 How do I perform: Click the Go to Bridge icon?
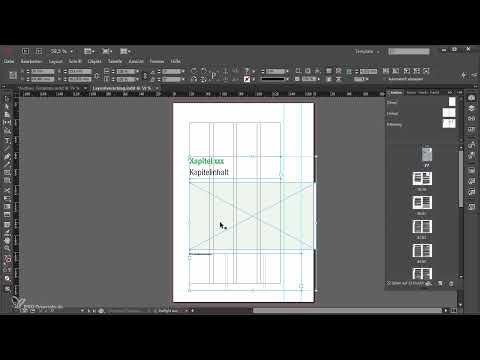(x=25, y=51)
